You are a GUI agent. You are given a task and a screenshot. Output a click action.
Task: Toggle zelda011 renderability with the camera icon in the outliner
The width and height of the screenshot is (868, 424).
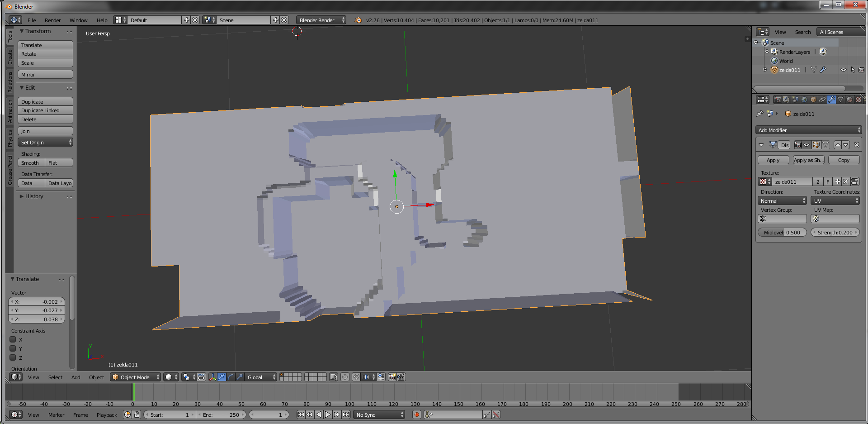point(861,70)
